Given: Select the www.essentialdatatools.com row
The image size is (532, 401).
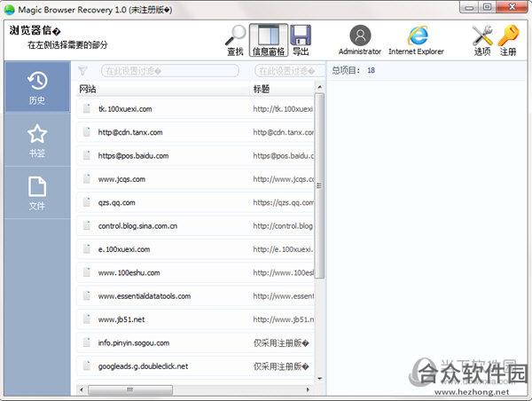Looking at the screenshot, I should click(x=195, y=296).
